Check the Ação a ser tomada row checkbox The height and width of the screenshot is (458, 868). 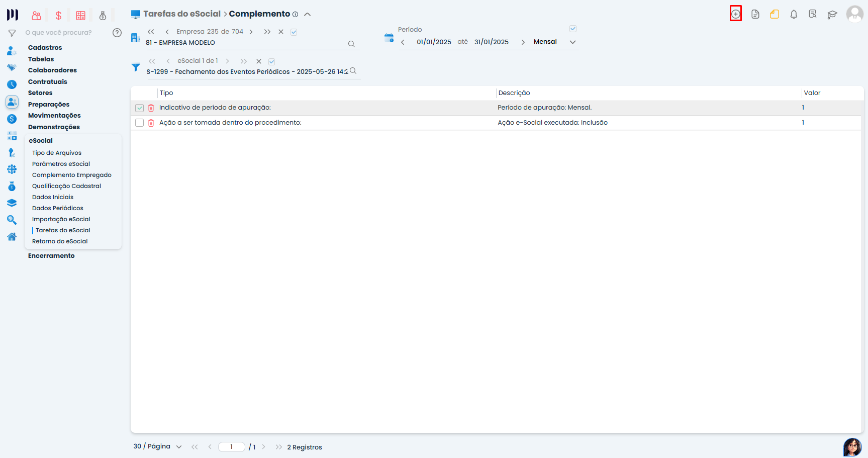coord(140,123)
